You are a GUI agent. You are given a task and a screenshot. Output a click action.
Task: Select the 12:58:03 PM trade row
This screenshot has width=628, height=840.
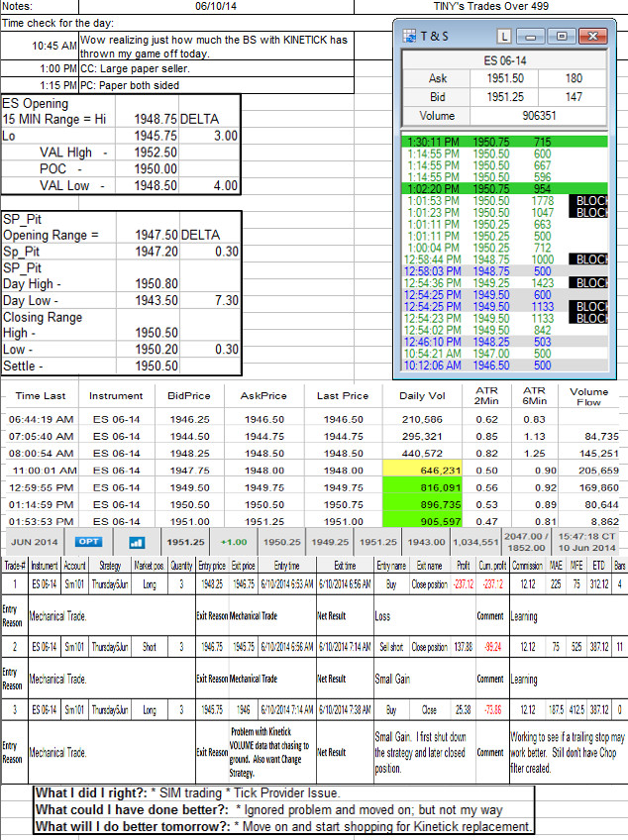click(x=505, y=271)
